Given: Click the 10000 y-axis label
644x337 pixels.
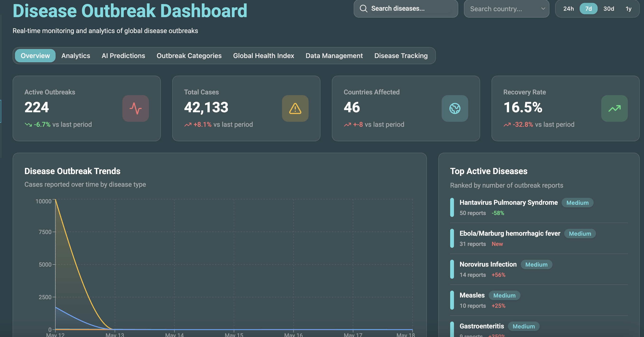Looking at the screenshot, I should coord(43,201).
